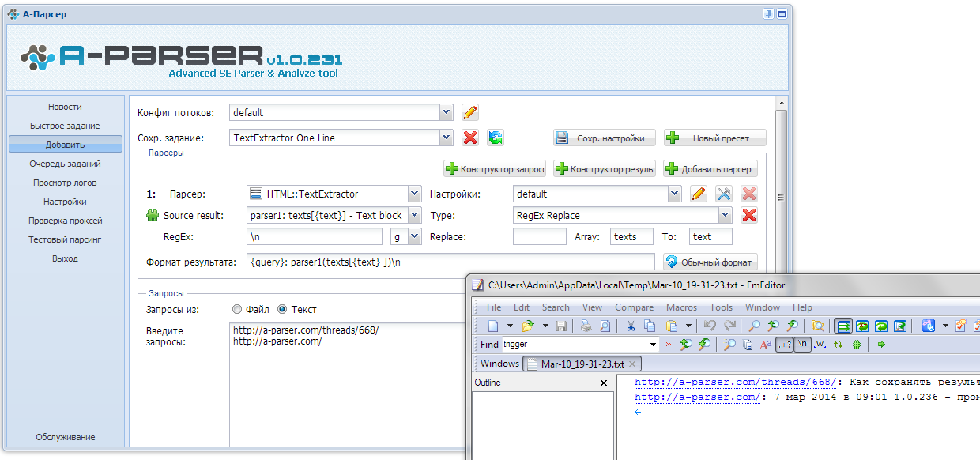Toggle the up-down arrows search option
Screen dimensions: 980x460
(x=839, y=345)
